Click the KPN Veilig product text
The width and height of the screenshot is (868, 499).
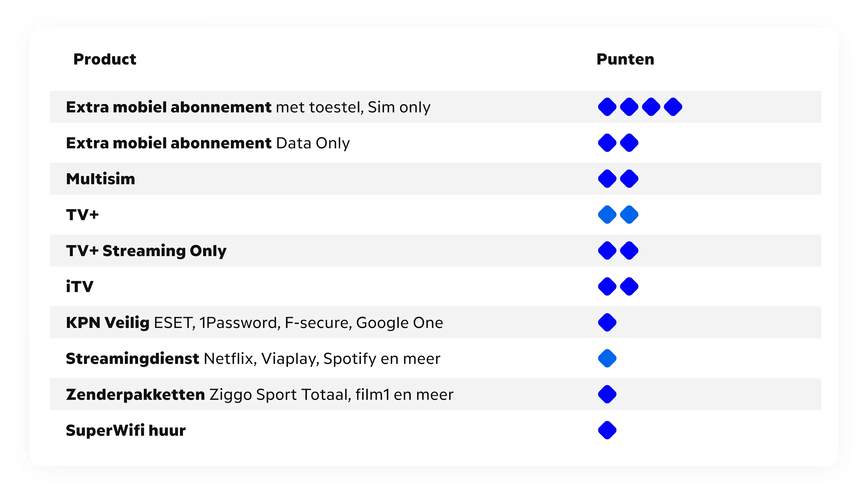click(254, 323)
